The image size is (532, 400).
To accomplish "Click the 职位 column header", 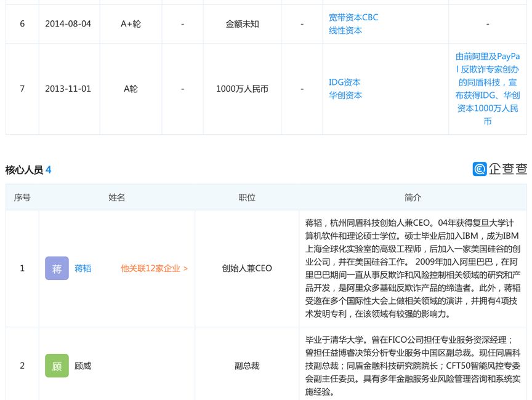I will pyautogui.click(x=247, y=198).
